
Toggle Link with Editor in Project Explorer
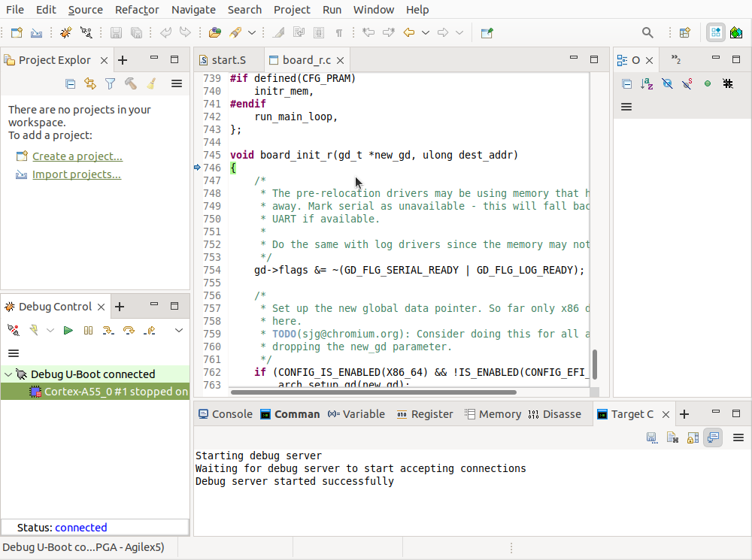click(x=90, y=83)
